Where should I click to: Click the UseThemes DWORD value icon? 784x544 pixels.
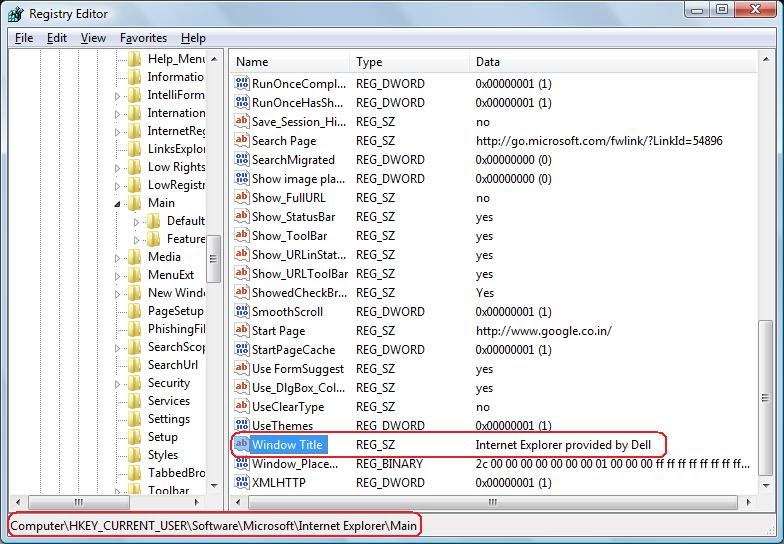(x=242, y=425)
